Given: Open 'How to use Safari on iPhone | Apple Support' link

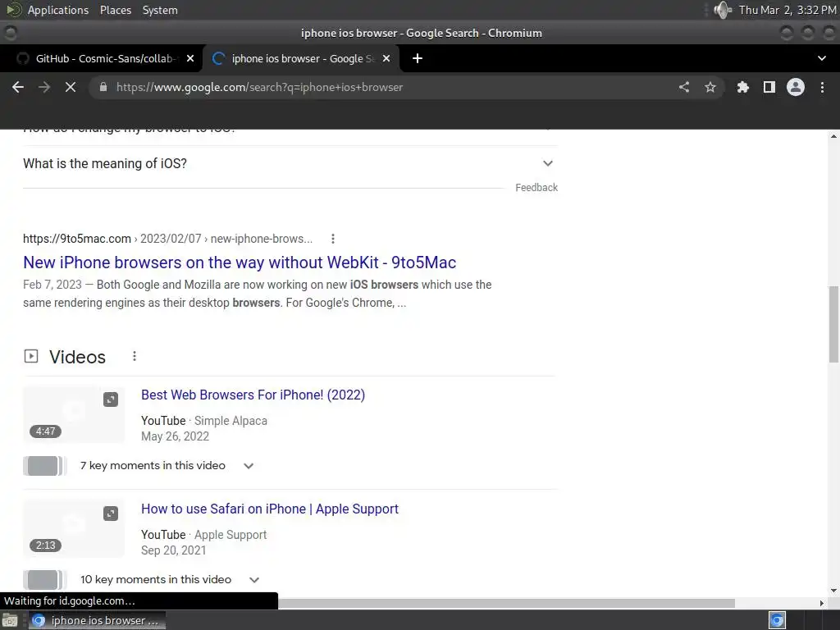Looking at the screenshot, I should [x=270, y=509].
